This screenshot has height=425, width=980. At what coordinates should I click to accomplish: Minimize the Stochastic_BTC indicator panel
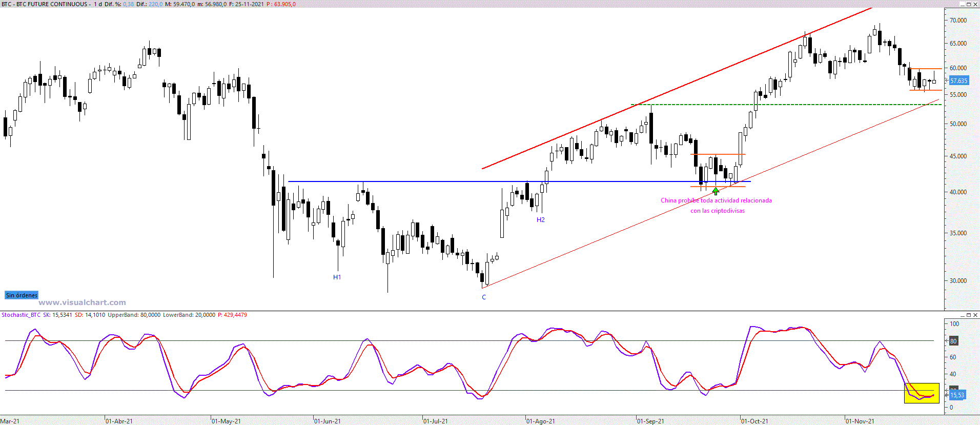[x=963, y=315]
